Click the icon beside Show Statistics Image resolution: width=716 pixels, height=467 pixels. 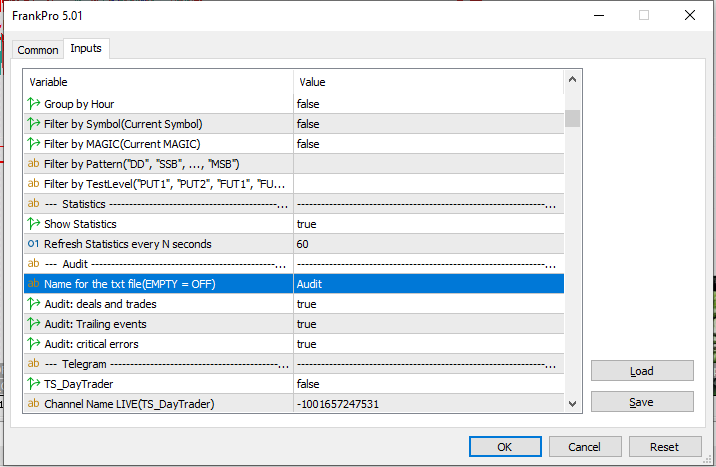[33, 224]
